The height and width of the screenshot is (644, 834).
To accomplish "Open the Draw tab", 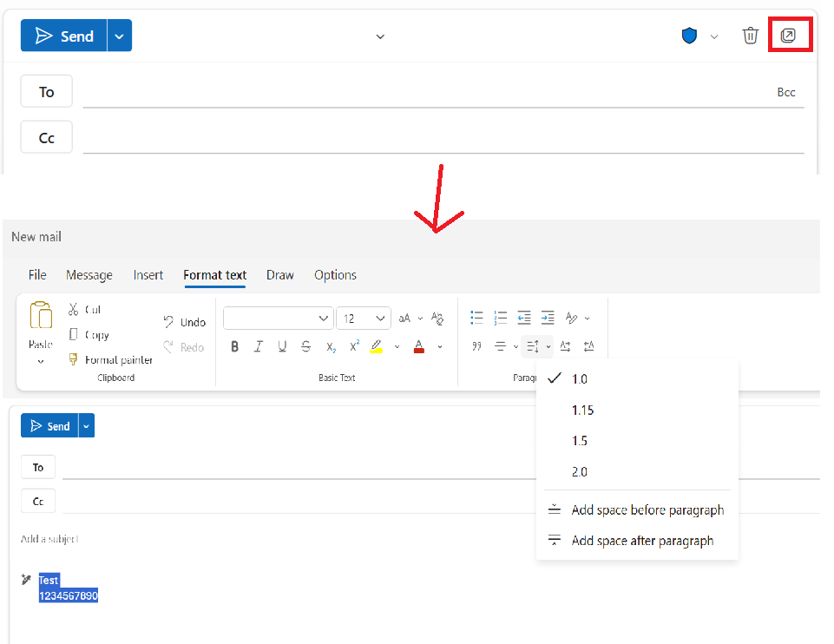I will [x=280, y=275].
